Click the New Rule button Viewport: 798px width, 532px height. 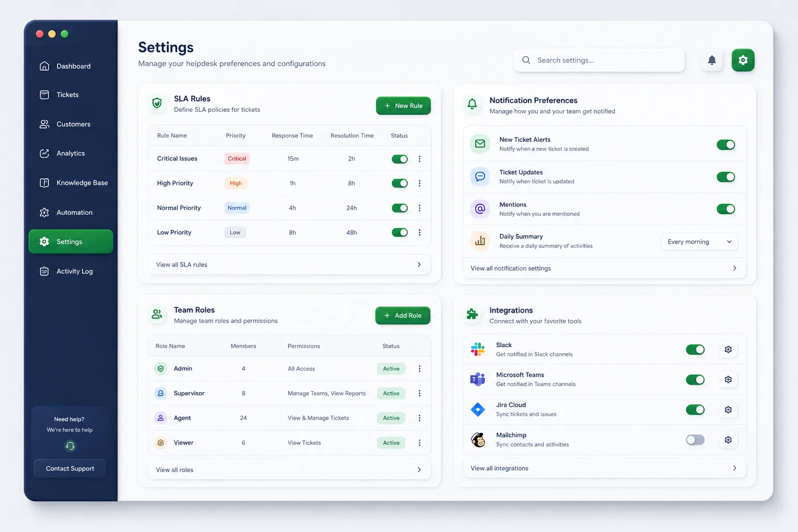[x=403, y=105]
